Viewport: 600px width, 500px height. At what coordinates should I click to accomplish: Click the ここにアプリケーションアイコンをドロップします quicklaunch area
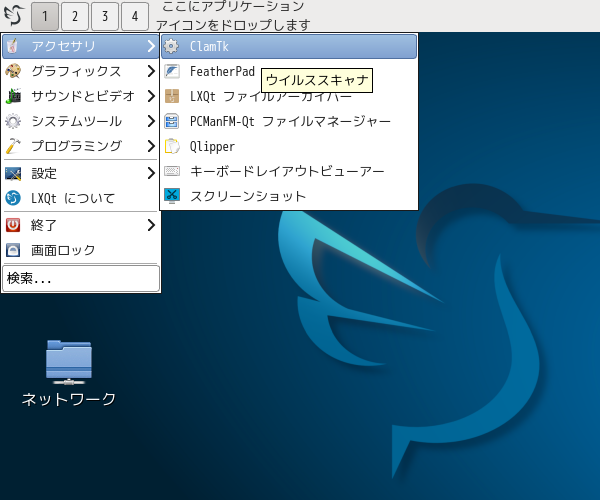tap(233, 16)
